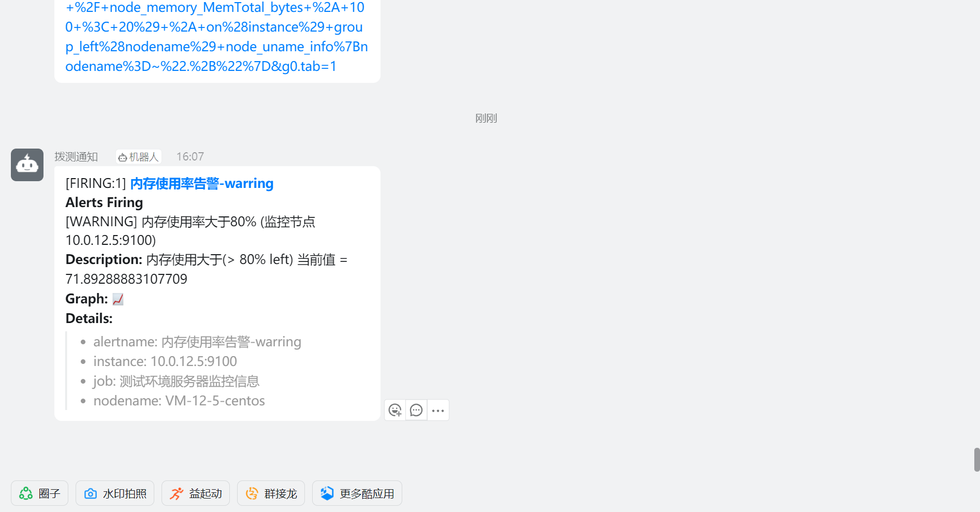
Task: Open the 益起动 app
Action: [196, 493]
